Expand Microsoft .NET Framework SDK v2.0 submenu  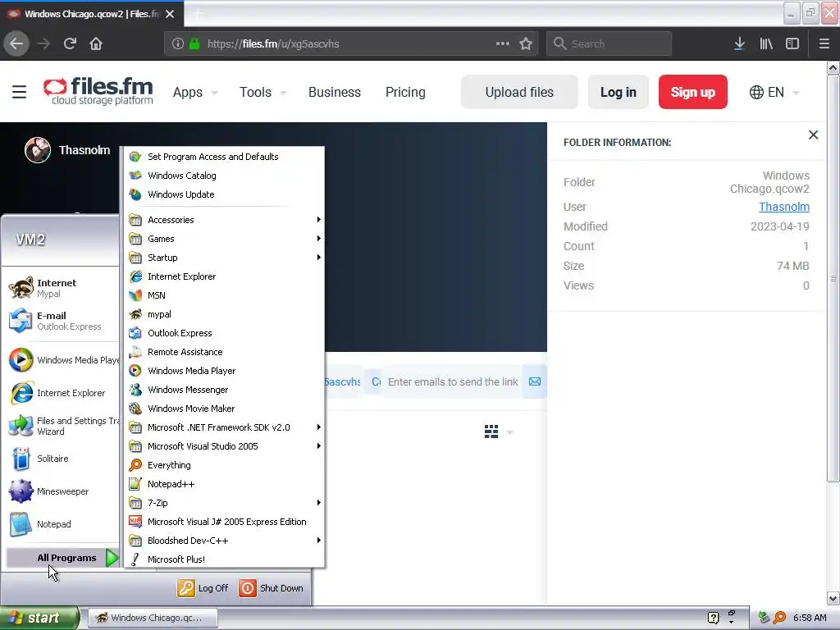225,427
